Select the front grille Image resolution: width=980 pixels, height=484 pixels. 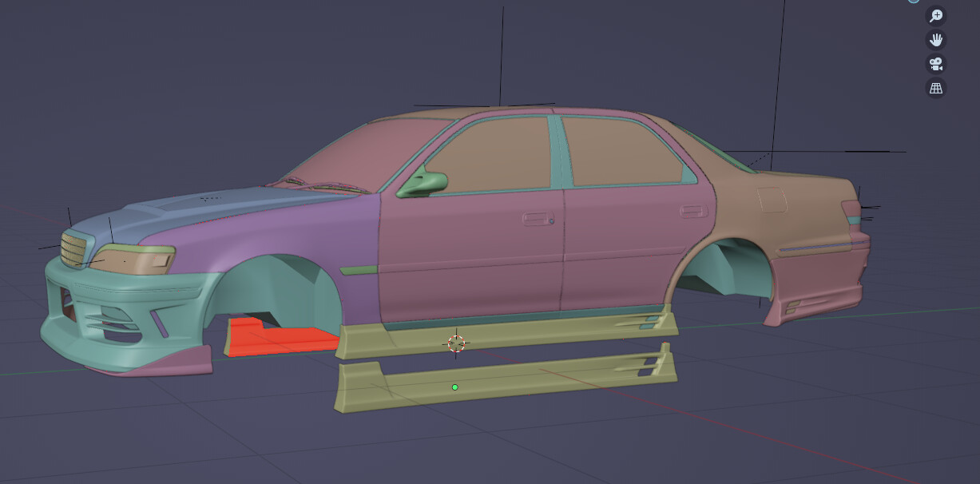pyautogui.click(x=75, y=248)
